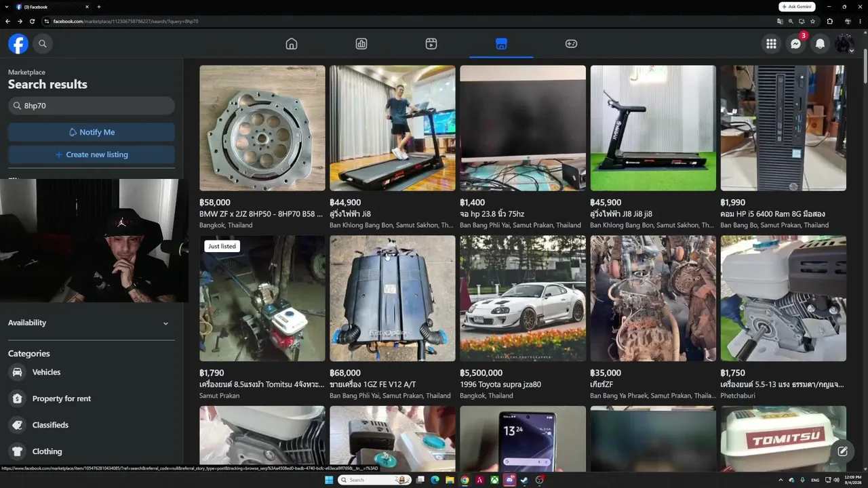Click the browser address bar URL
The height and width of the screenshot is (488, 868).
[125, 21]
